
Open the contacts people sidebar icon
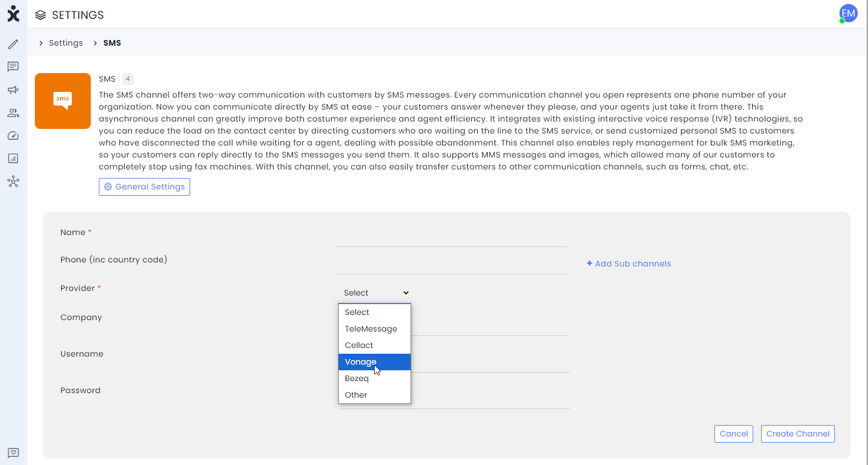[x=13, y=113]
